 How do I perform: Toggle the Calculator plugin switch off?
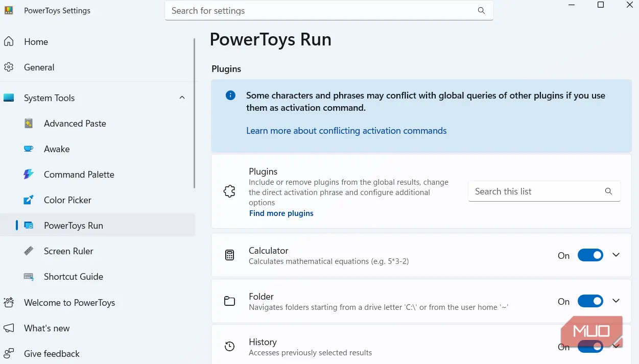click(x=590, y=255)
